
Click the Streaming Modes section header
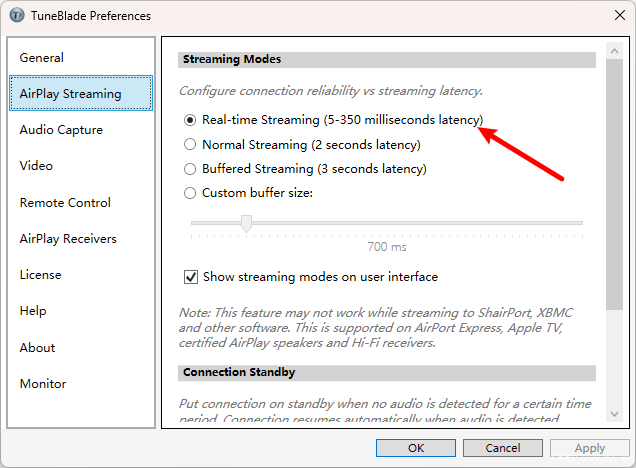click(387, 60)
